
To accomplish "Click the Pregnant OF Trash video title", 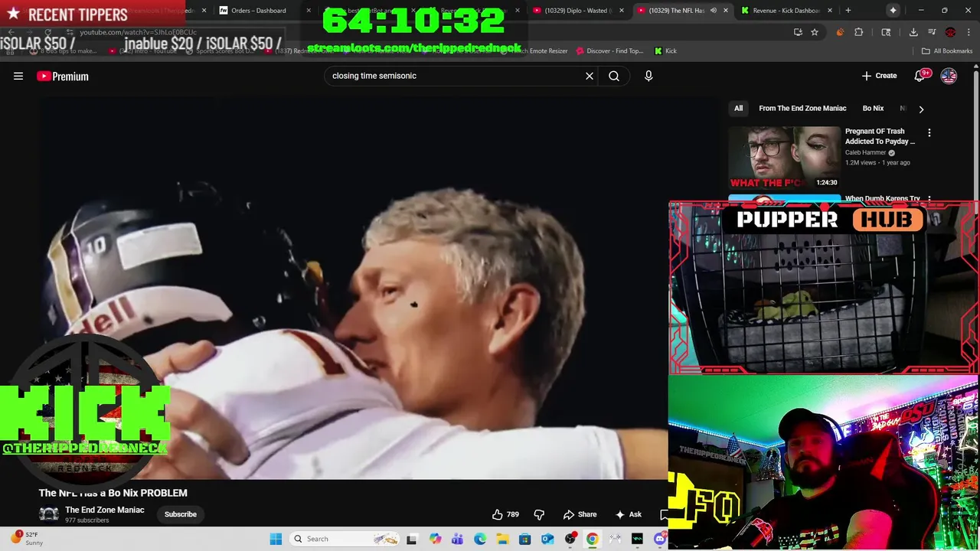I will pos(880,136).
